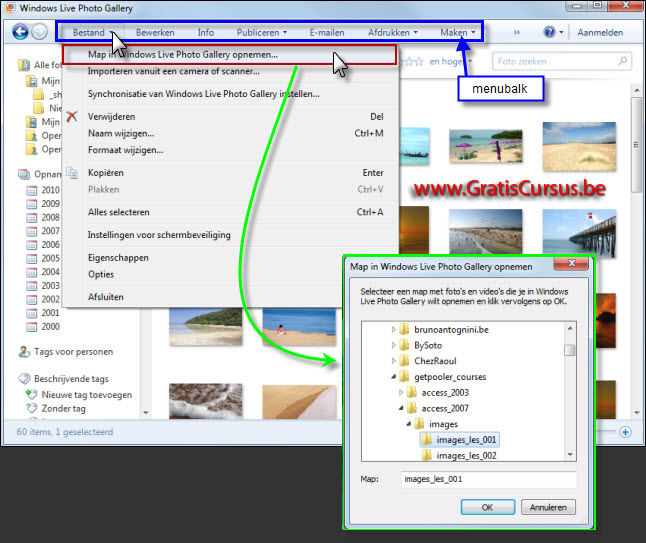Click the Tags voor personen icon
The width and height of the screenshot is (646, 543).
(24, 352)
